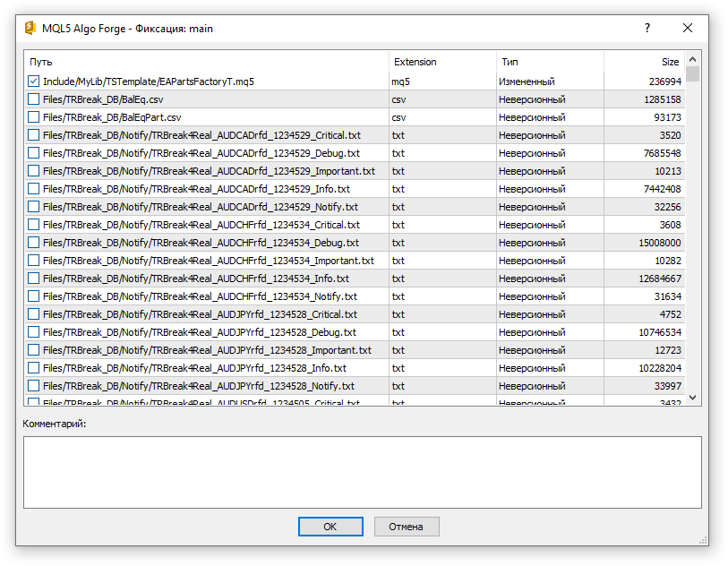Click size value 12684667
728x566 pixels.
pos(660,279)
